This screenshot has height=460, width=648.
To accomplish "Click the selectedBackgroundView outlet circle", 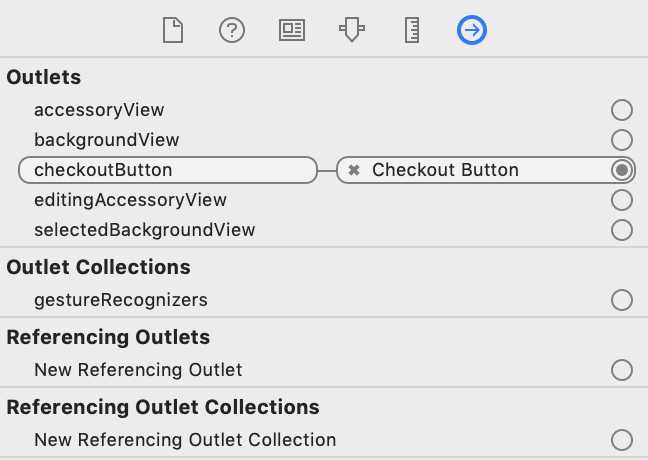I will pos(622,230).
